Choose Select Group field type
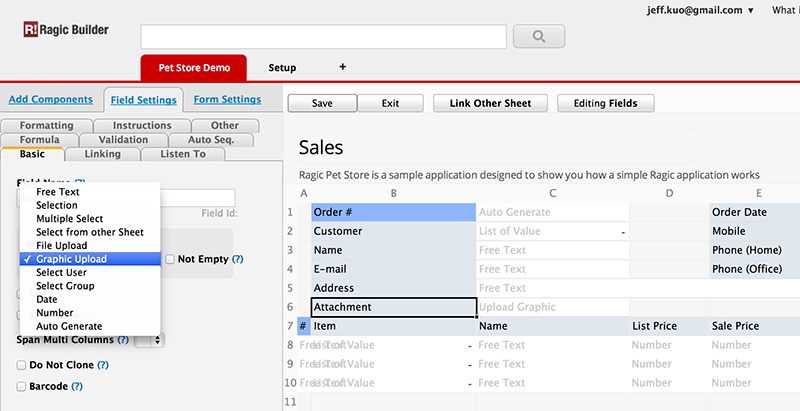The width and height of the screenshot is (800, 411). pos(90,286)
